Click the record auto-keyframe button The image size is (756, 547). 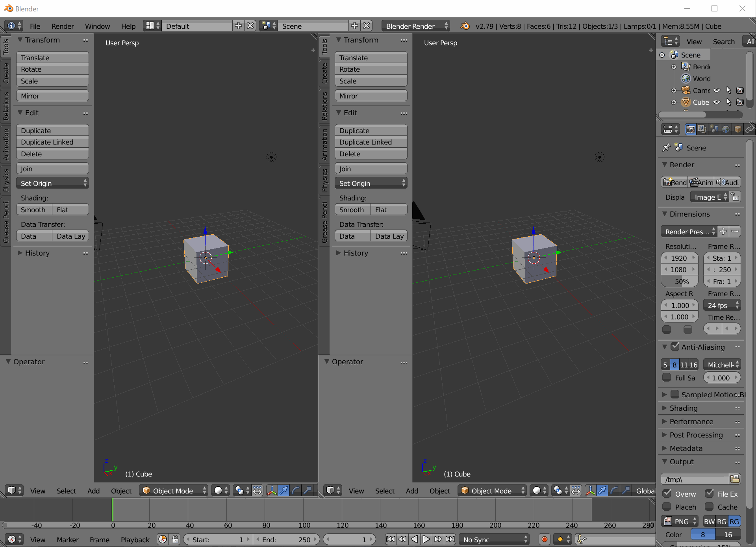tap(545, 539)
